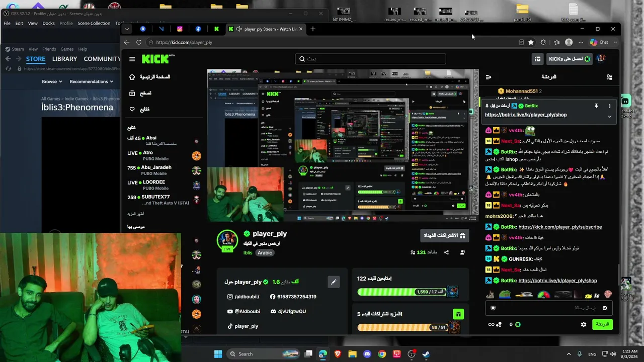
Task: Open the Docks menu in OBS
Action: coord(48,23)
